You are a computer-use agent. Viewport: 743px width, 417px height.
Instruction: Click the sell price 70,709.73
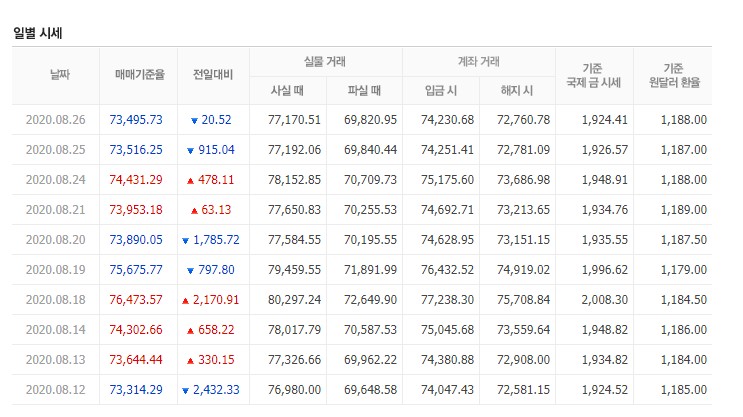(x=371, y=180)
